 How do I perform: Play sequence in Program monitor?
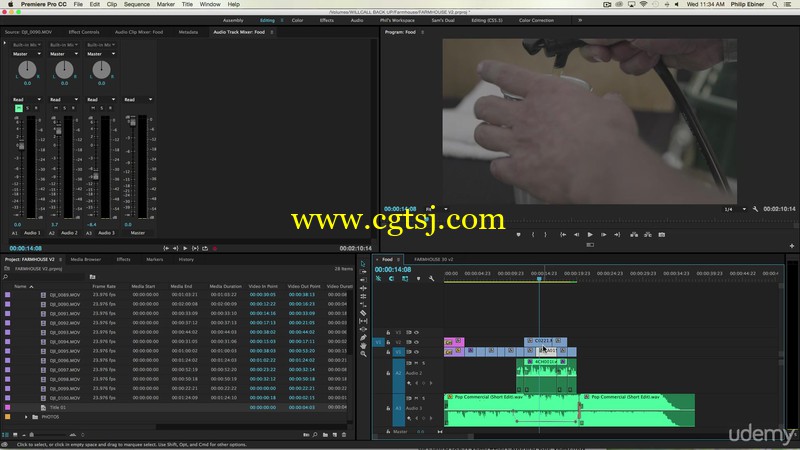click(x=590, y=235)
